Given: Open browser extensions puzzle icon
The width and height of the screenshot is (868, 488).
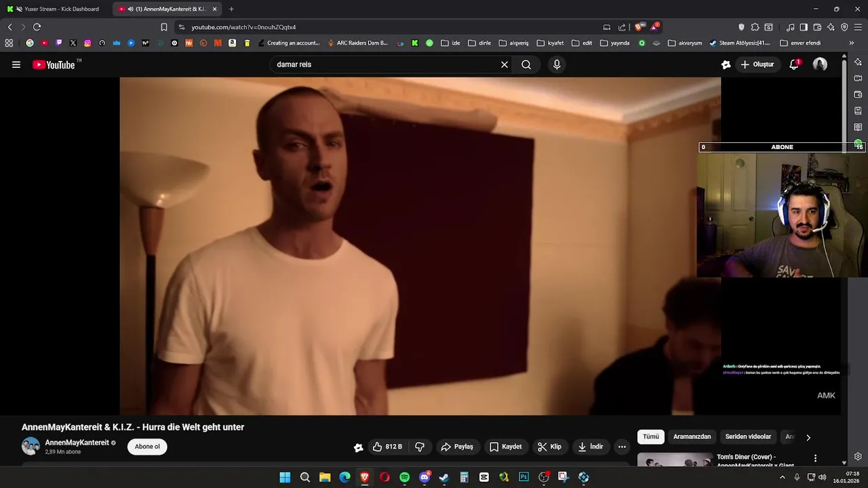Looking at the screenshot, I should (x=755, y=27).
